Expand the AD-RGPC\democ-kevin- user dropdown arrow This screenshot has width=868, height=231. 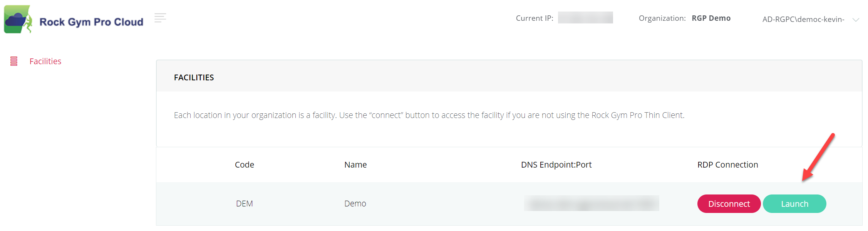(x=856, y=20)
